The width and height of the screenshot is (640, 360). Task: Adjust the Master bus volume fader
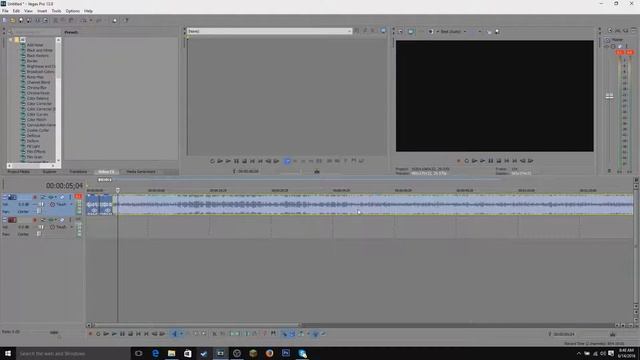609,96
